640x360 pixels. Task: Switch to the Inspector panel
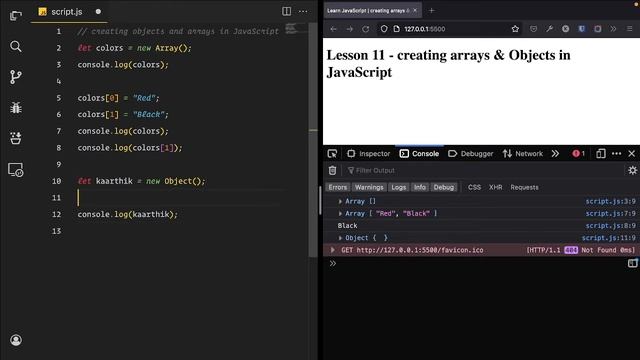tap(369, 153)
